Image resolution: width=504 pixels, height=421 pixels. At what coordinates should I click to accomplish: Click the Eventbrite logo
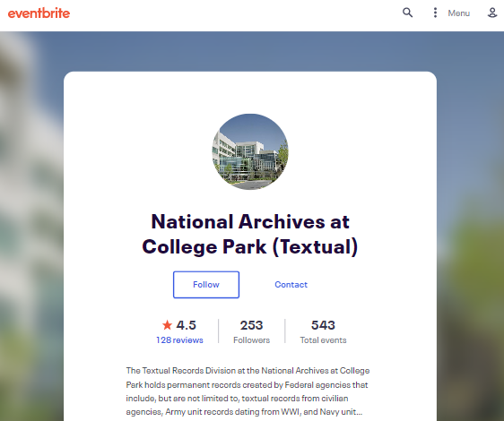click(x=39, y=13)
